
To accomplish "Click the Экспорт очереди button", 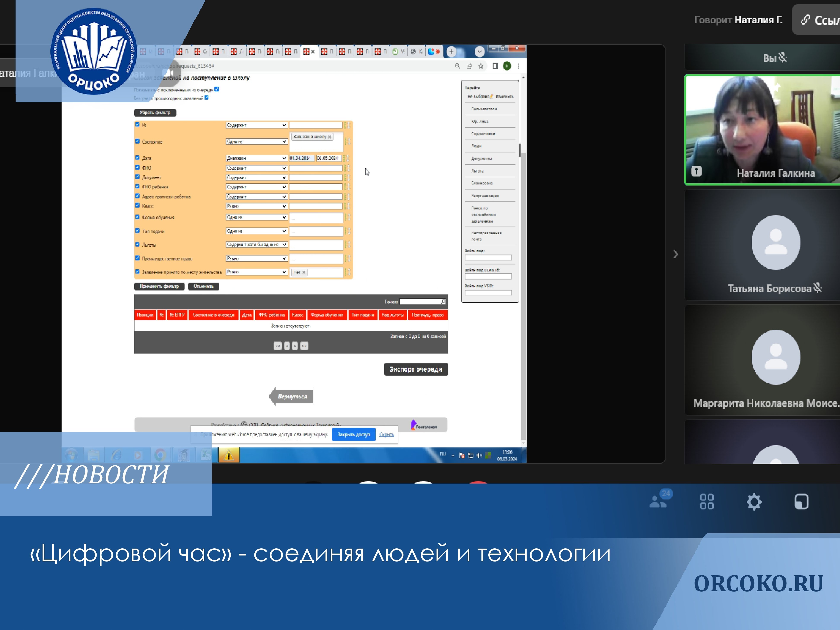I will (x=416, y=369).
